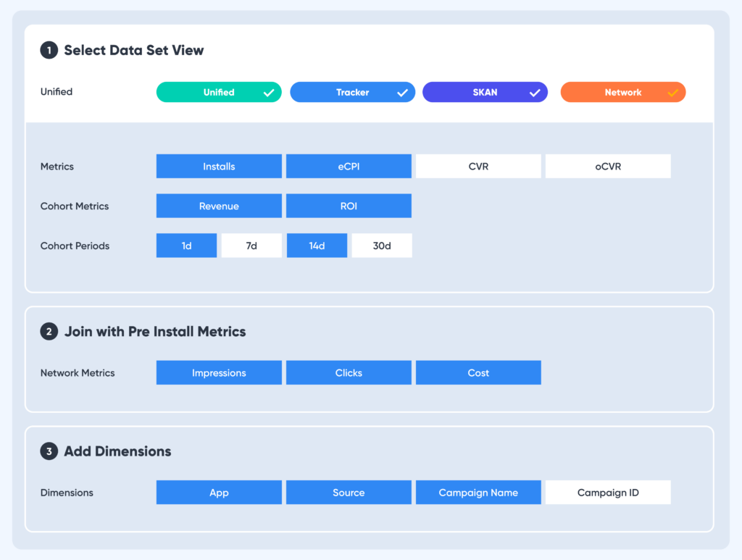Viewport: 742px width, 560px height.
Task: Click the Cohort Periods row label
Action: pyautogui.click(x=75, y=246)
